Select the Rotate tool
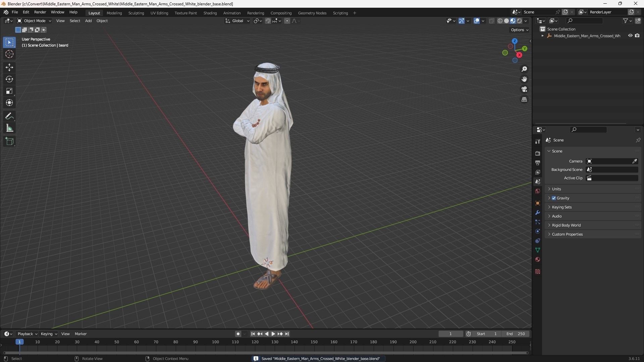 [x=9, y=79]
